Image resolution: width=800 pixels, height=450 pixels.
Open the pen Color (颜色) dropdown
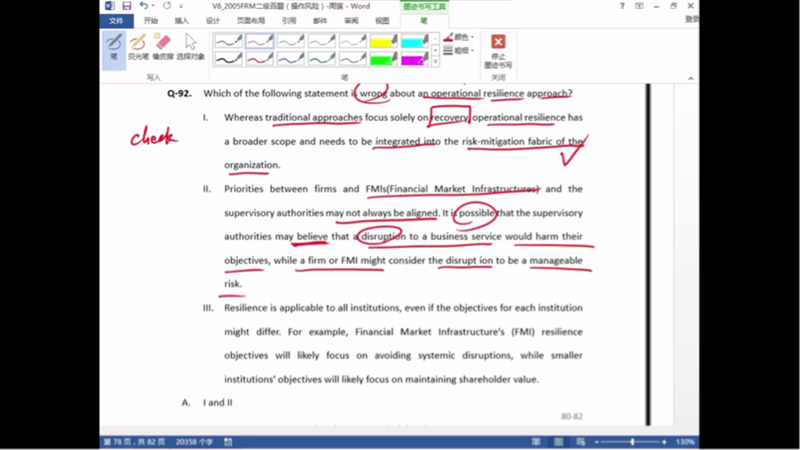point(459,37)
